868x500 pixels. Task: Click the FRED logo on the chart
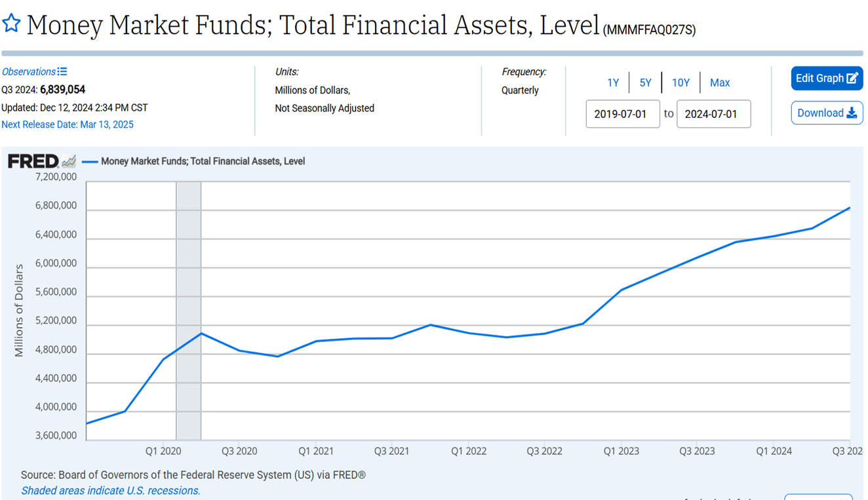point(33,161)
